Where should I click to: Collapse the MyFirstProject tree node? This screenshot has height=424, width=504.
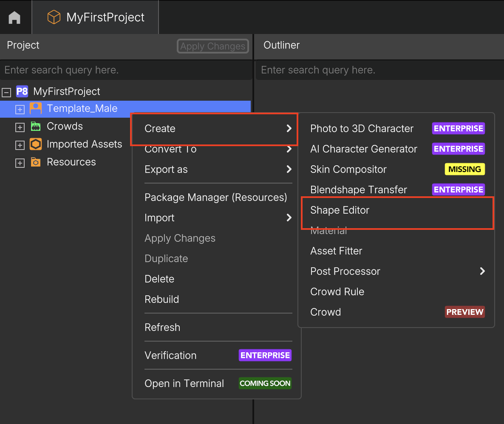[6, 93]
